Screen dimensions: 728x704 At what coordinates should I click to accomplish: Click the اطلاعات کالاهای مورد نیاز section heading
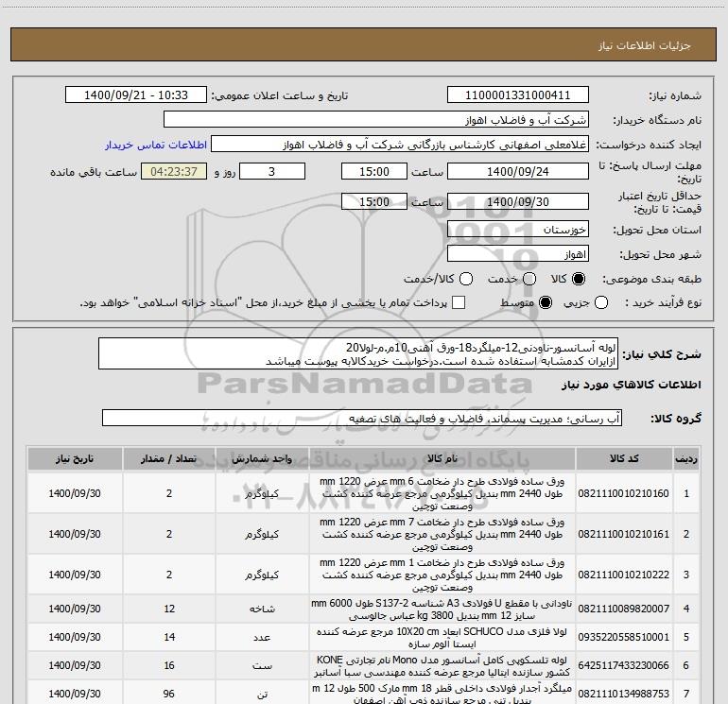pos(632,385)
